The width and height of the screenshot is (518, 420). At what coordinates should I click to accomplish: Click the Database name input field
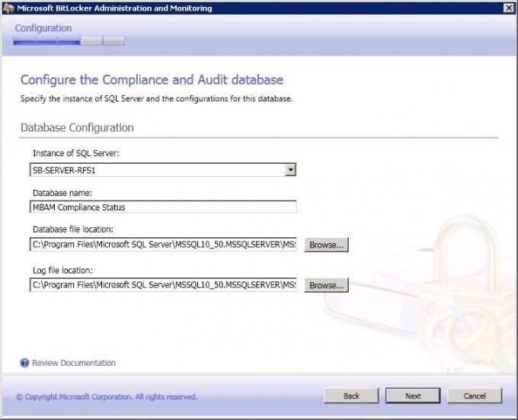tap(163, 207)
